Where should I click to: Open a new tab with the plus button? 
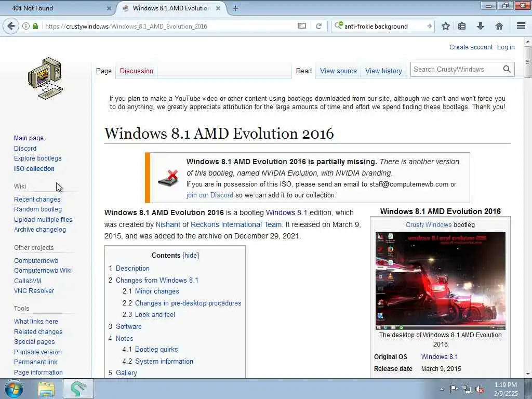[x=235, y=8]
